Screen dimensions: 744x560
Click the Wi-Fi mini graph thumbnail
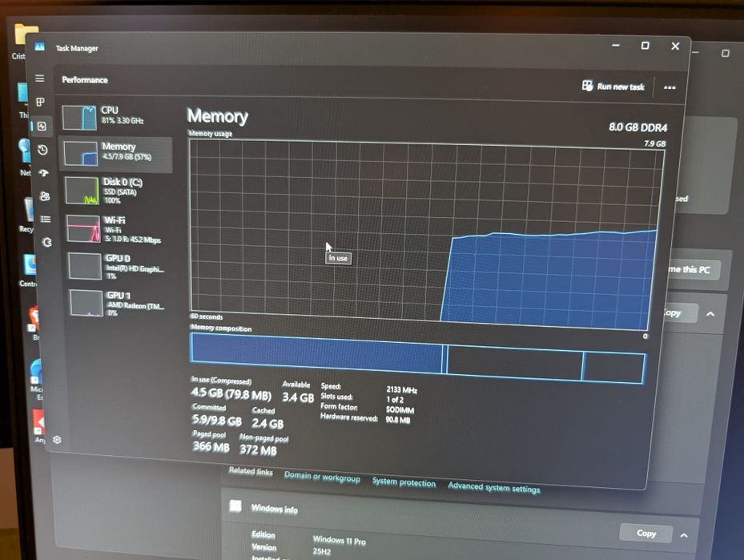coord(83,229)
